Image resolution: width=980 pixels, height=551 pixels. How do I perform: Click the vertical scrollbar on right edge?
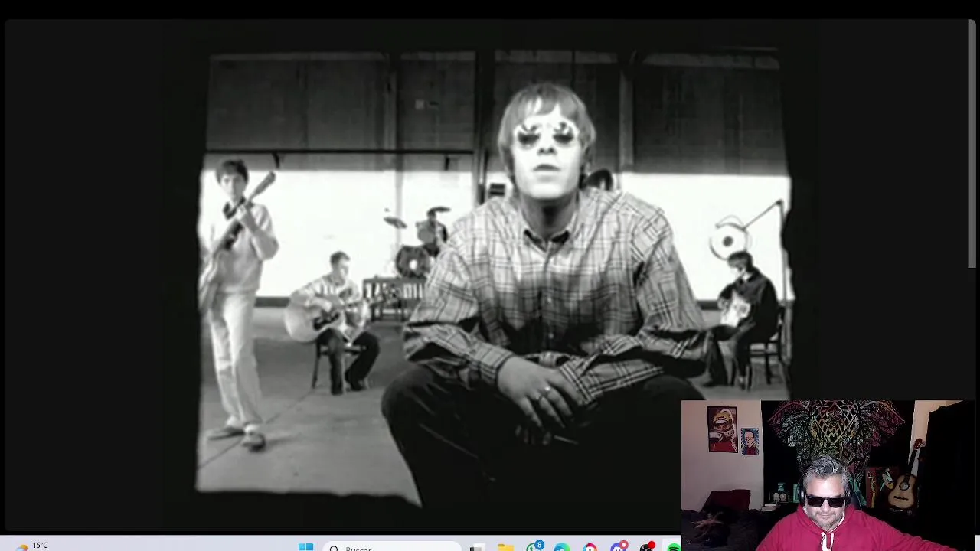[x=972, y=144]
